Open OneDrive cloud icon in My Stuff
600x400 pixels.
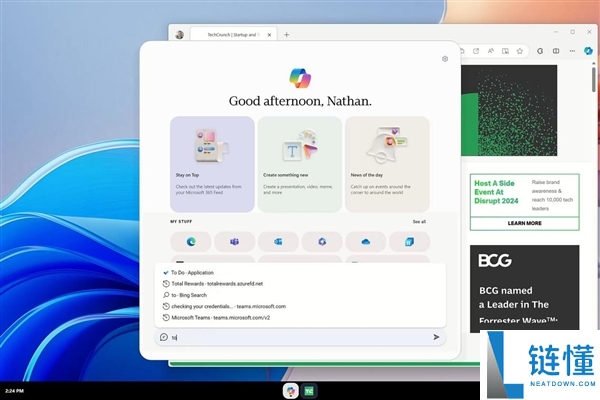click(x=365, y=242)
